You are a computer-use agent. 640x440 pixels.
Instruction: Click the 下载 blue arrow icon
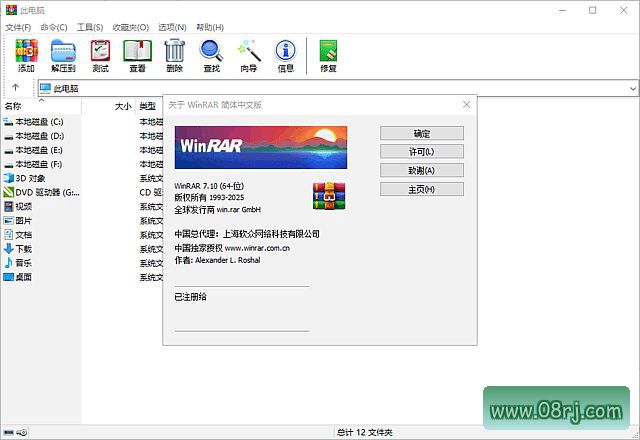(x=8, y=249)
